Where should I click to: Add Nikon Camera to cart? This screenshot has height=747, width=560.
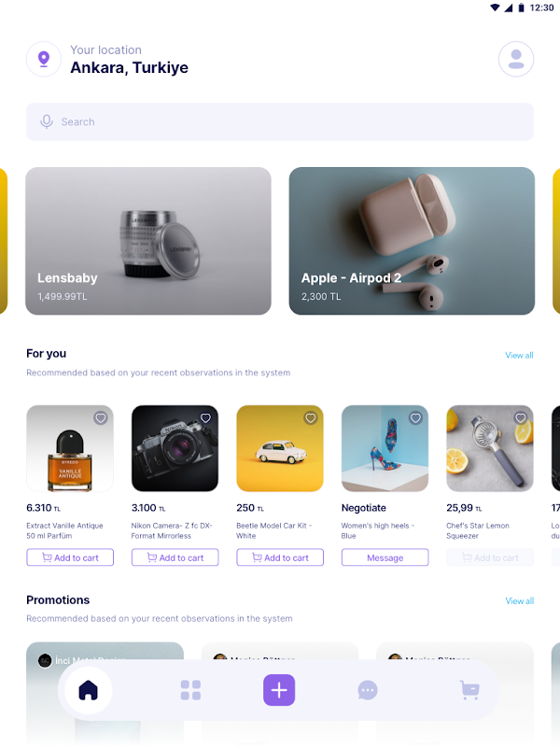175,557
